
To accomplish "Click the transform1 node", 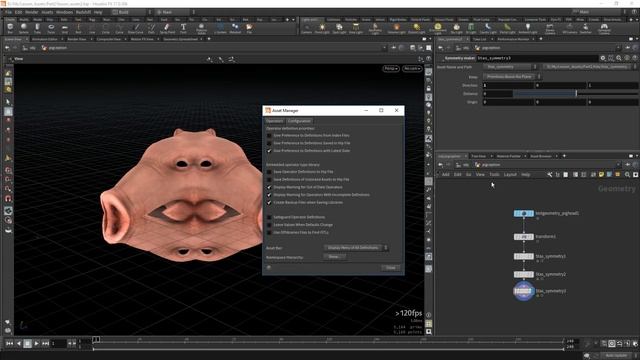I will click(x=524, y=237).
